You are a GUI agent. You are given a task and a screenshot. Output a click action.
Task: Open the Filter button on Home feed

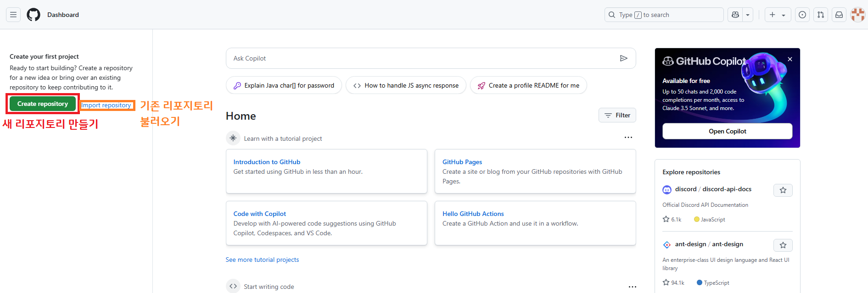617,115
